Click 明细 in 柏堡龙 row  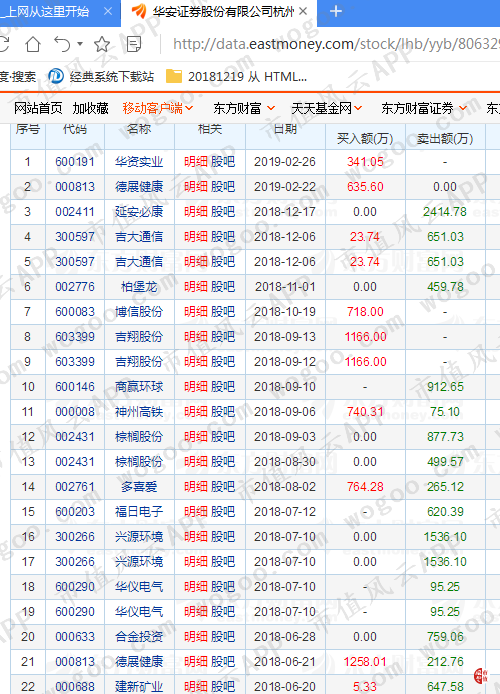[x=196, y=287]
